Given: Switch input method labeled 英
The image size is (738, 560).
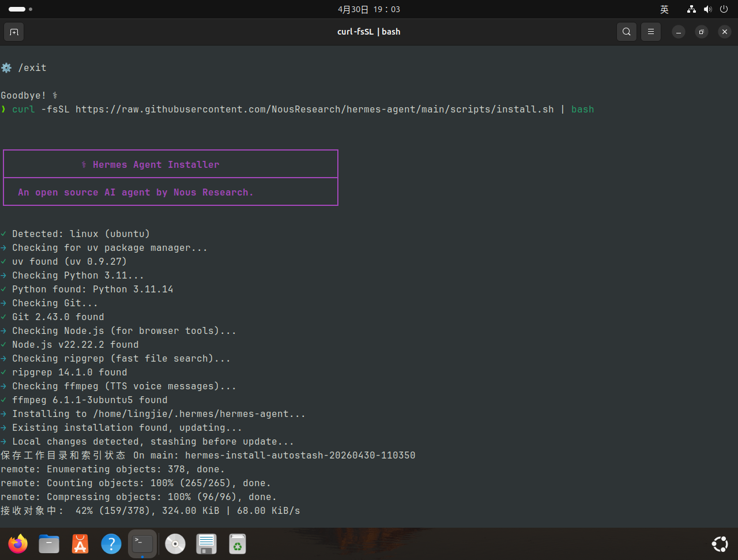Looking at the screenshot, I should point(664,9).
